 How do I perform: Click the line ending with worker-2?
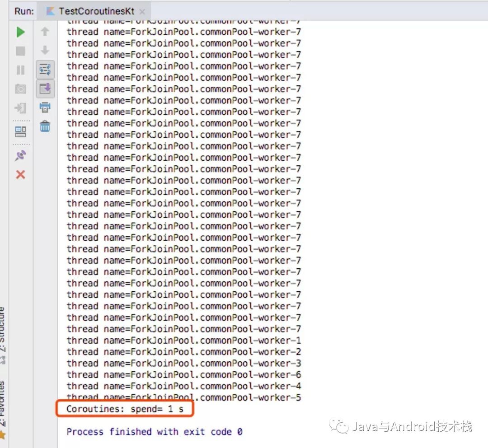tap(183, 352)
